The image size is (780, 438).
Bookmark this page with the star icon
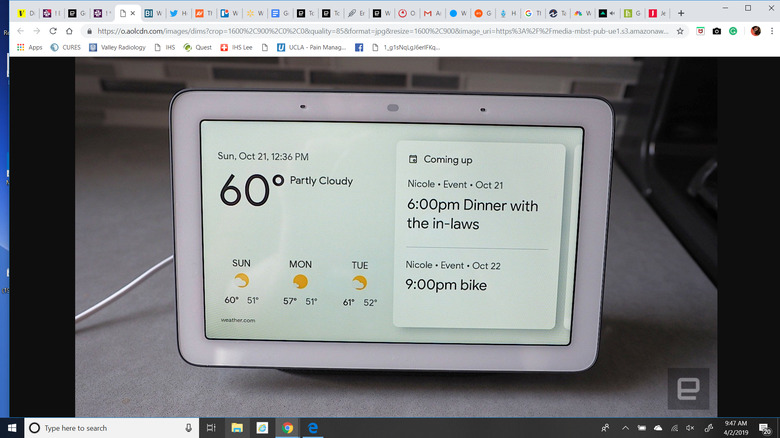pyautogui.click(x=680, y=31)
